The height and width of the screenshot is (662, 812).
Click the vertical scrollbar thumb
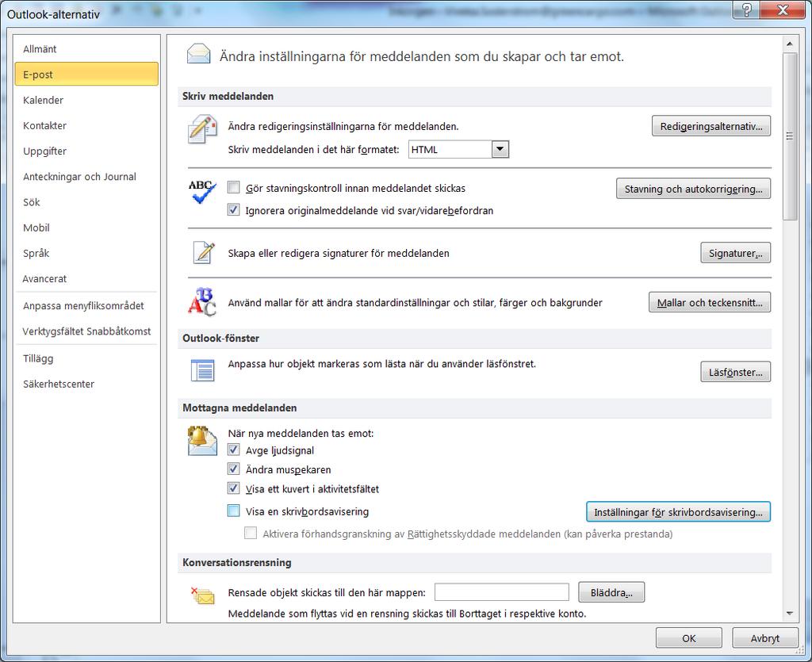[x=789, y=136]
